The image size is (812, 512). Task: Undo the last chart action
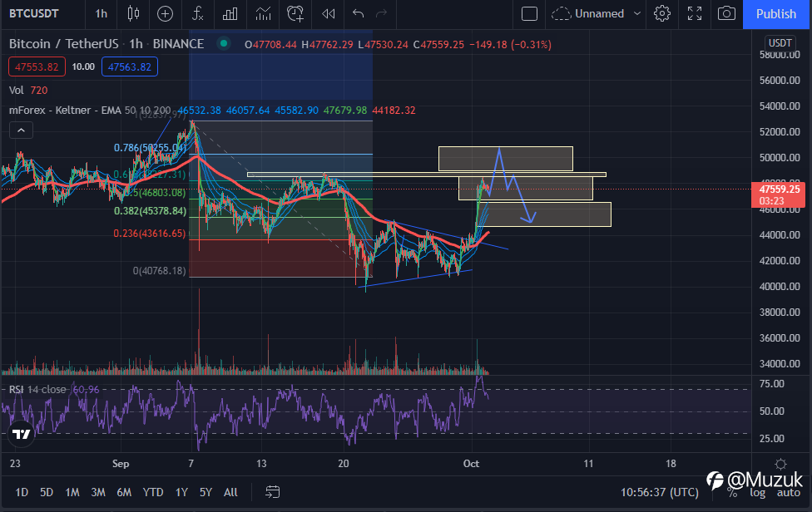point(358,14)
